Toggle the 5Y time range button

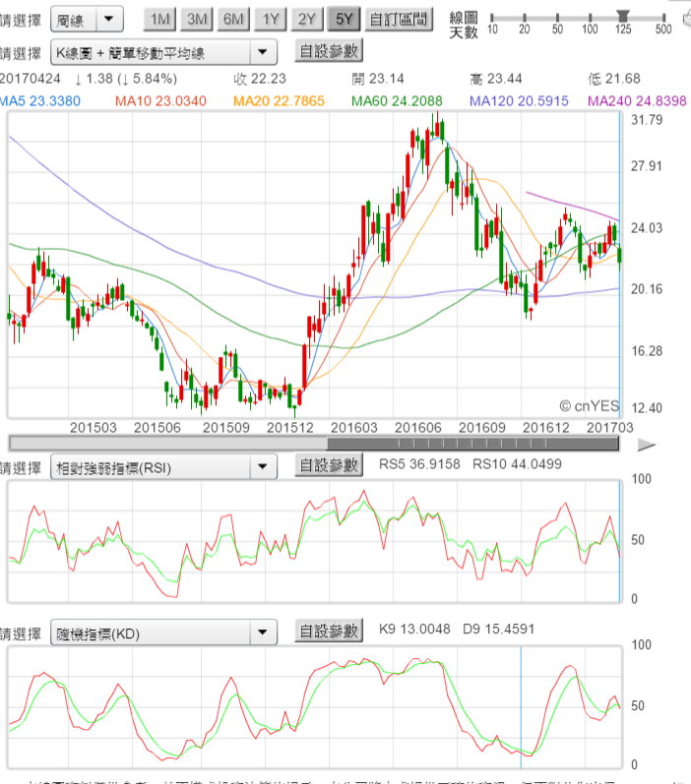pyautogui.click(x=343, y=19)
